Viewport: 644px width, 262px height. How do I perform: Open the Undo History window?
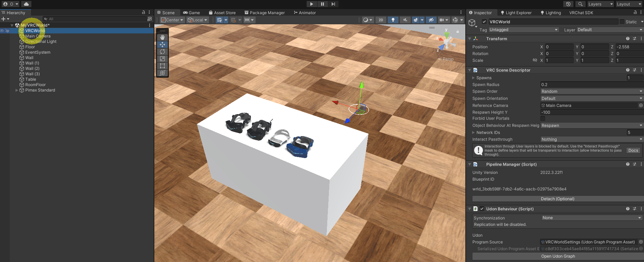point(568,4)
